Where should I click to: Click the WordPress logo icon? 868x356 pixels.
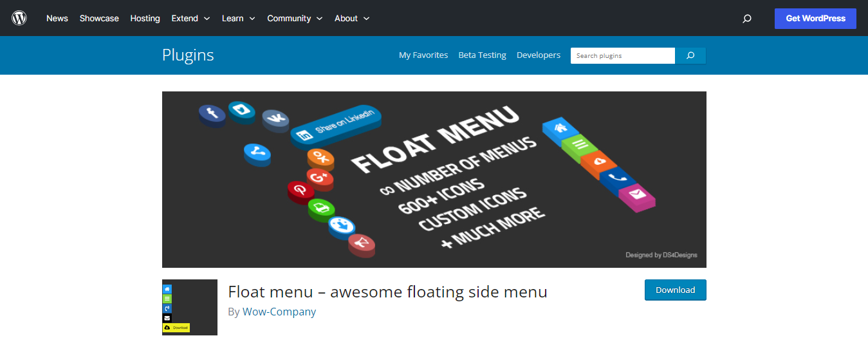(x=19, y=18)
